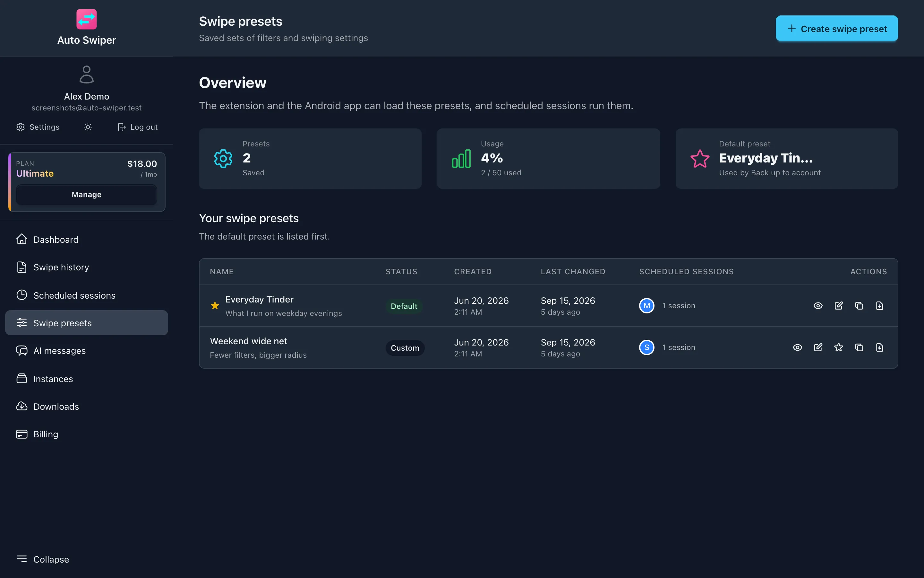View the Everyday Tinder preset (eye icon)

(x=818, y=305)
